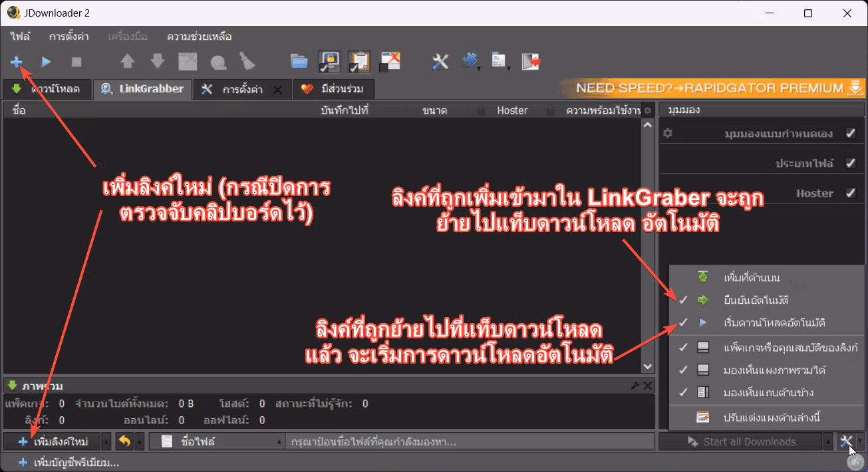Viewport: 868px width, 472px height.
Task: Toggle the Hoster filter checkbox in sidebar
Action: 850,193
